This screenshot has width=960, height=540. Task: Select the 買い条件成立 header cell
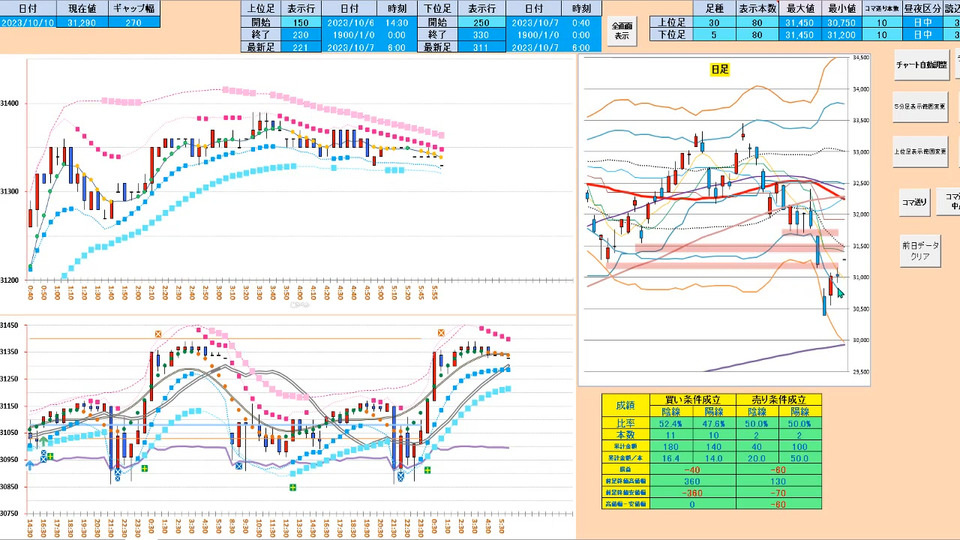click(x=692, y=399)
